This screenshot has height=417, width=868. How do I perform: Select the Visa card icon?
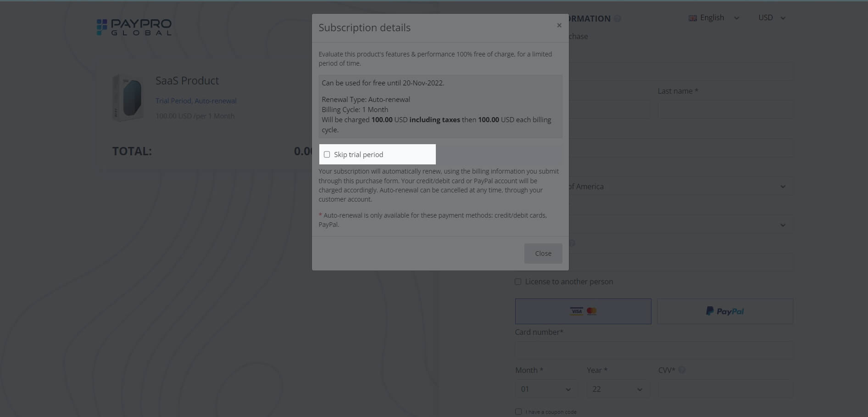tap(576, 311)
